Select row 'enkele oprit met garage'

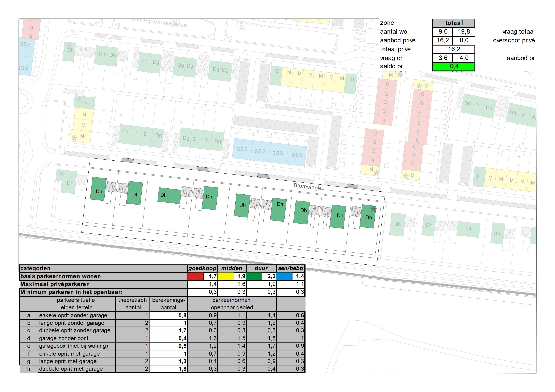[162, 354]
